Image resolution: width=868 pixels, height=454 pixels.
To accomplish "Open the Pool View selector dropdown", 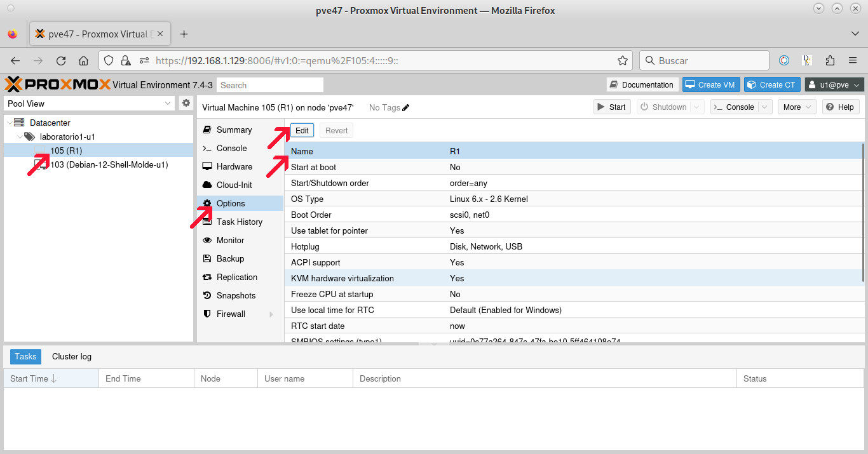I will pos(90,103).
